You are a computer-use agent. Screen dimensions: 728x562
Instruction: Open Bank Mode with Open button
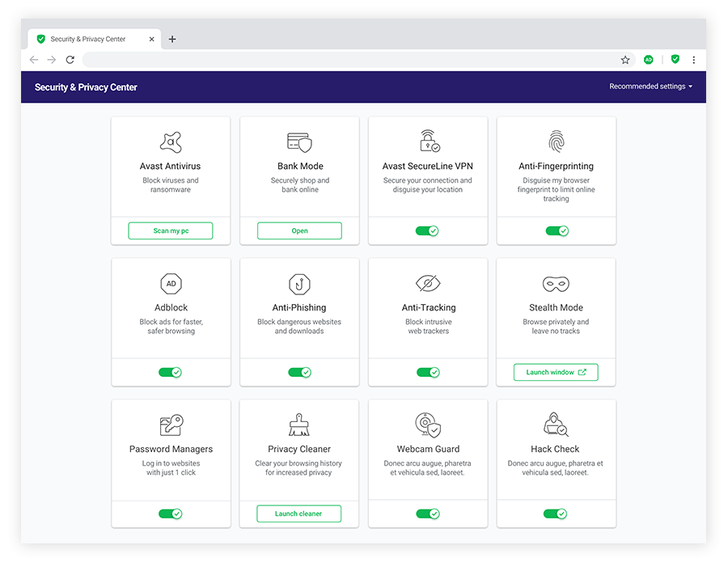(299, 230)
